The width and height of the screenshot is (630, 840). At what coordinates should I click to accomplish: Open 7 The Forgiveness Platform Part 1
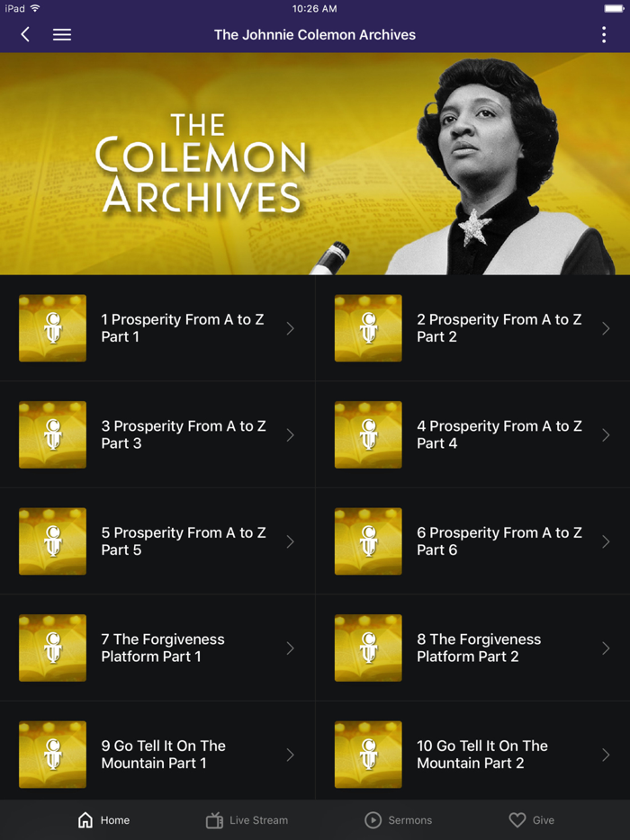(x=157, y=648)
